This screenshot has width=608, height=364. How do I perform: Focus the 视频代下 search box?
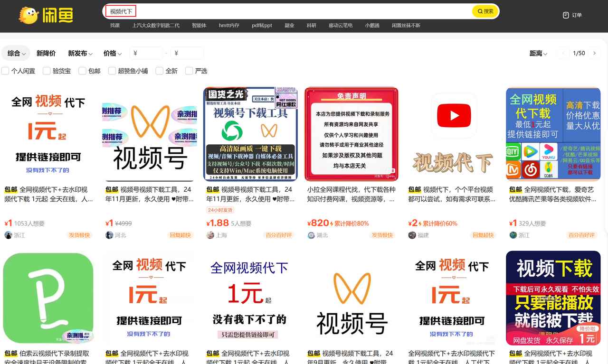click(287, 11)
